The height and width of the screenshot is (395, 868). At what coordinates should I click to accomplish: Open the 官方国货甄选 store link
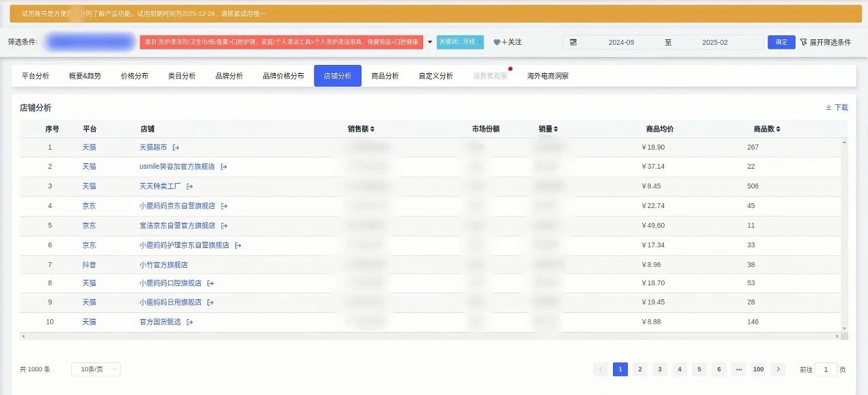160,322
